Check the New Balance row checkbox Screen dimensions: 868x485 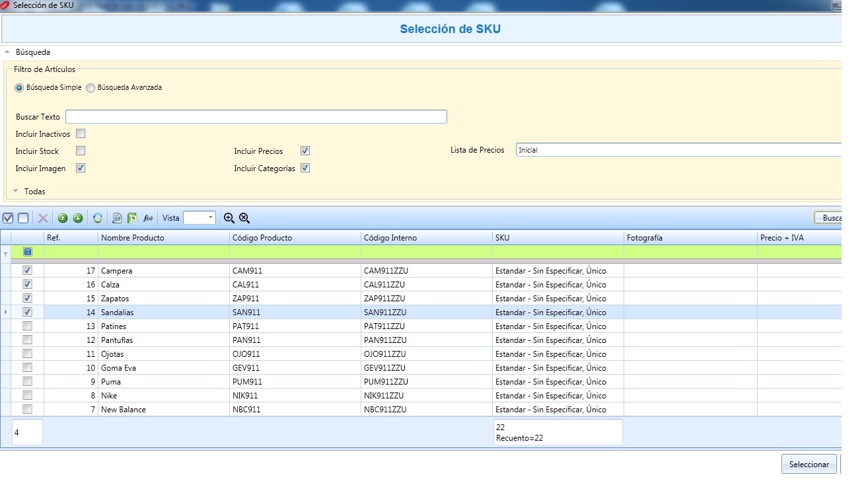27,409
